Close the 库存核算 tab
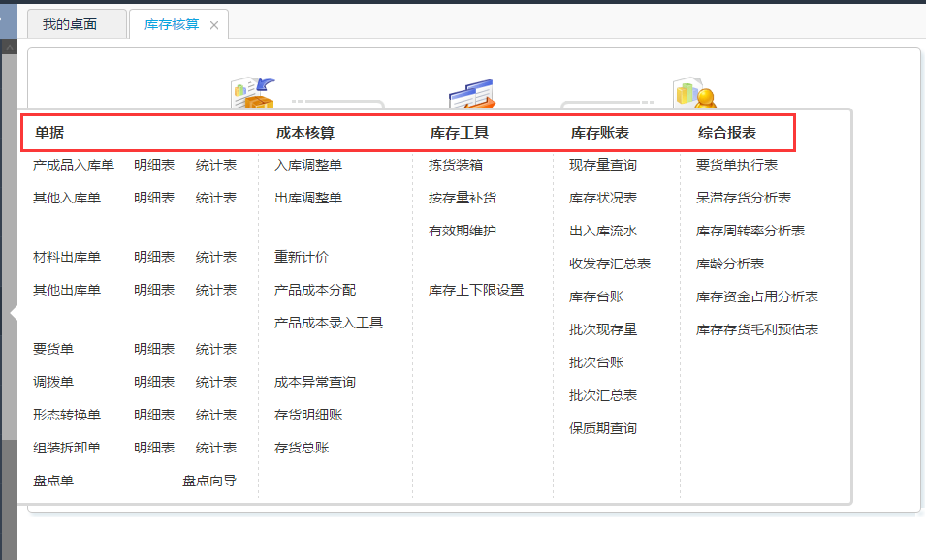 click(214, 25)
